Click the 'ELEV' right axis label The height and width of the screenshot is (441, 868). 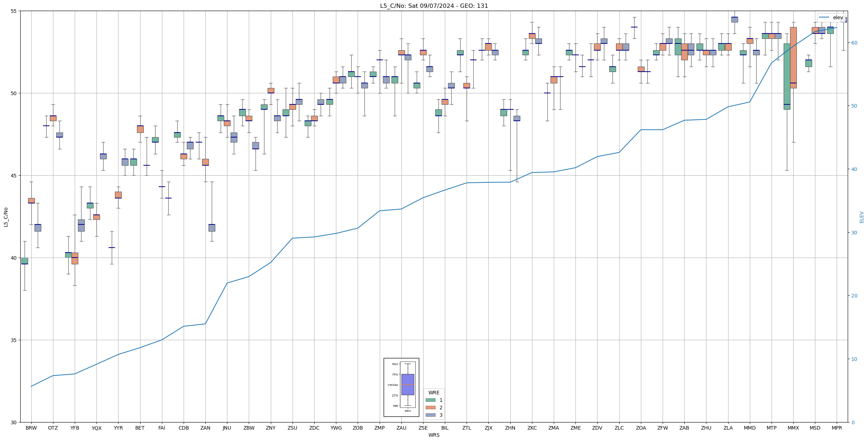tap(862, 217)
